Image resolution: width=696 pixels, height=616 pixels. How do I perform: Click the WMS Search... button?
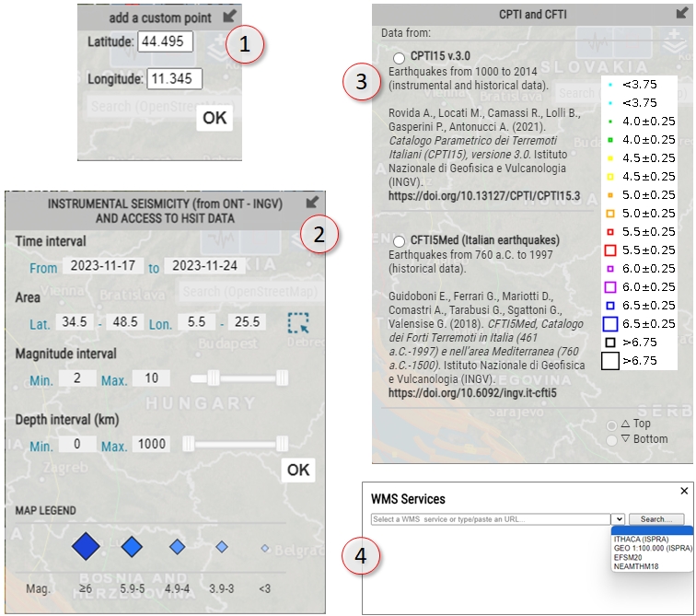pos(656,519)
